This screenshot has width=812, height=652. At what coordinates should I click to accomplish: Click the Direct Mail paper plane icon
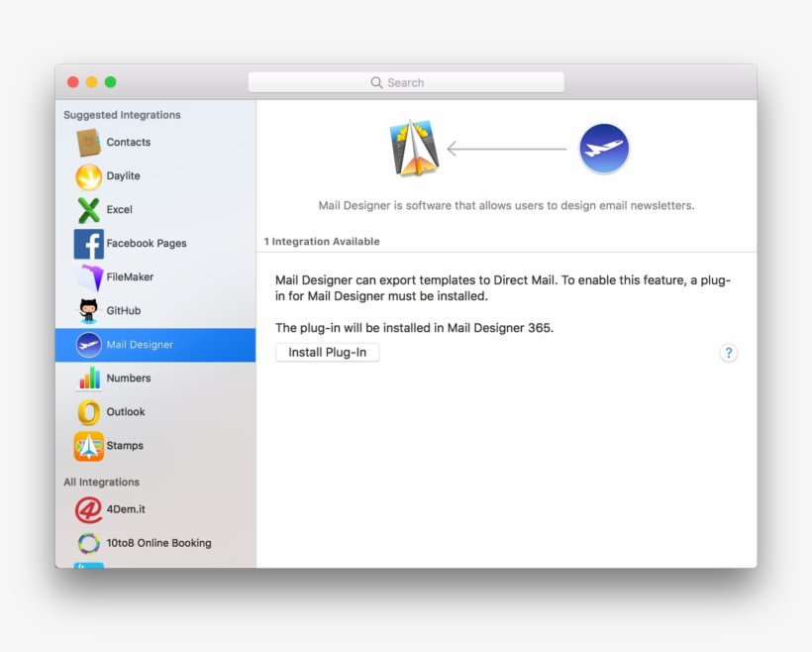point(604,148)
